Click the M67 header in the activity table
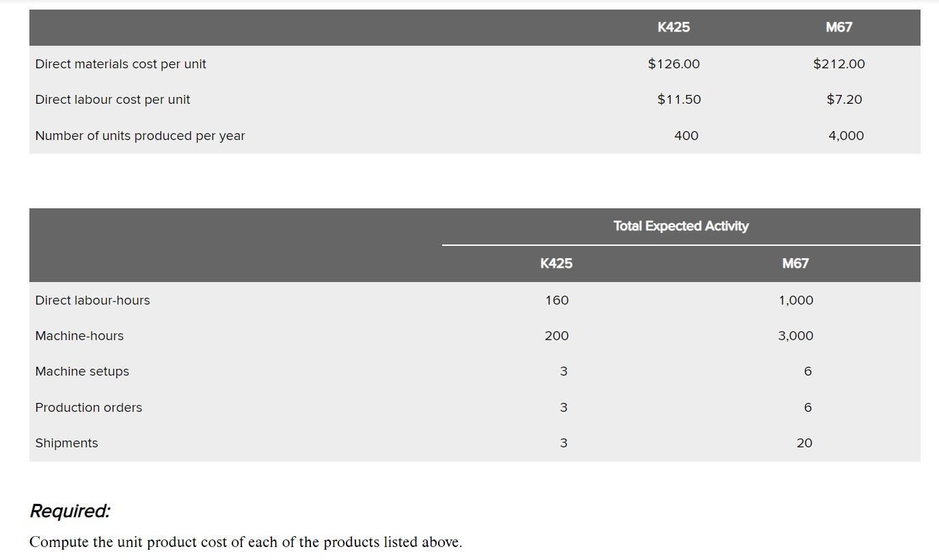The image size is (939, 560). tap(795, 264)
